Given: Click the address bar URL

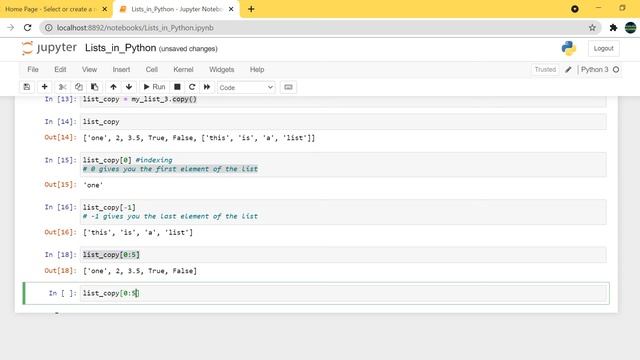Looking at the screenshot, I should (135, 28).
